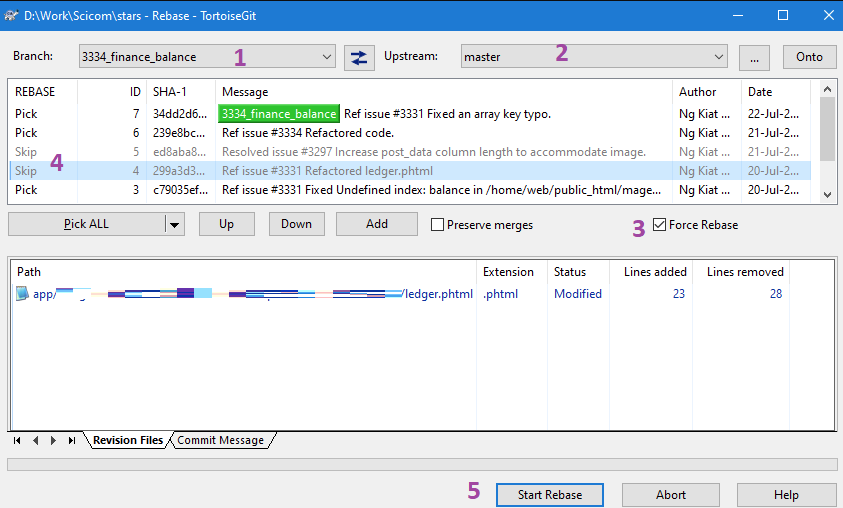
Task: Select commit 'Ref issue #3334 Refactored code'
Action: 308,133
